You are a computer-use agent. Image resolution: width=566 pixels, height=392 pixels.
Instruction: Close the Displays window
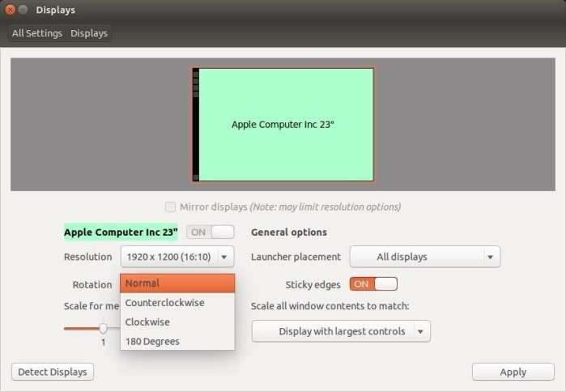tap(10, 10)
